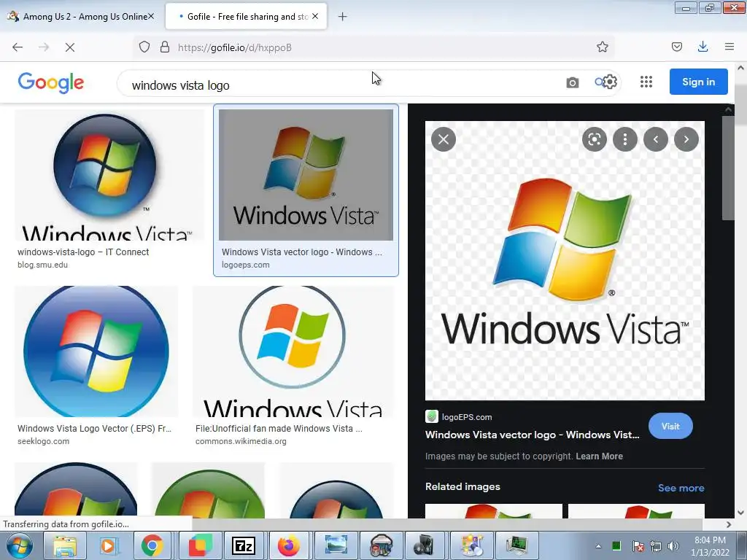Click the Windows Vista Logo Vector (.EPS) link

tap(94, 429)
